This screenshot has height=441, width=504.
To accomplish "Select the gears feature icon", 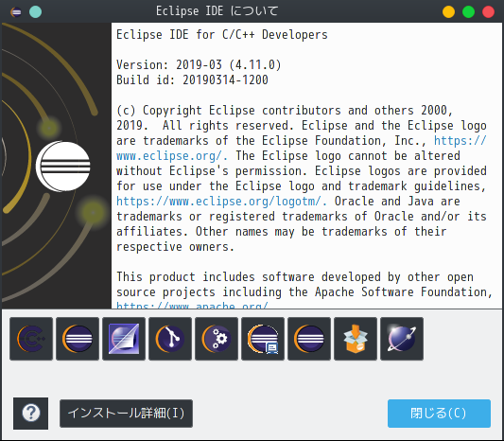I will tap(217, 339).
